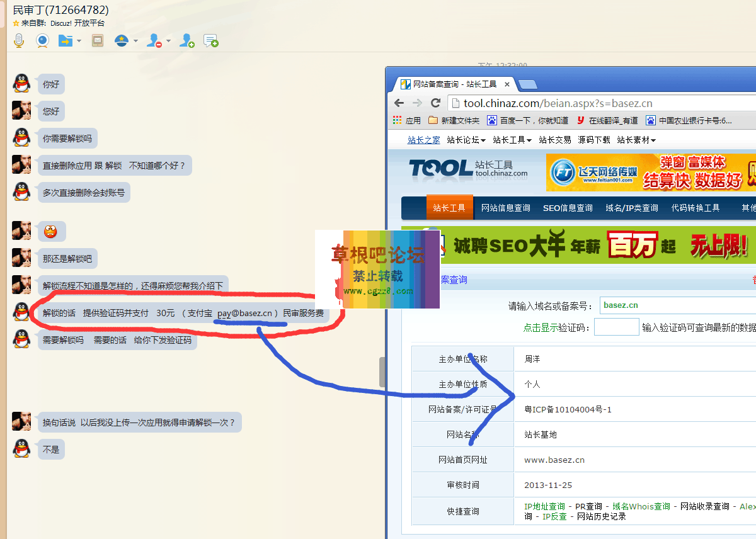The height and width of the screenshot is (539, 756).
Task: Navigate back using Chrome's back arrow
Action: [x=399, y=103]
